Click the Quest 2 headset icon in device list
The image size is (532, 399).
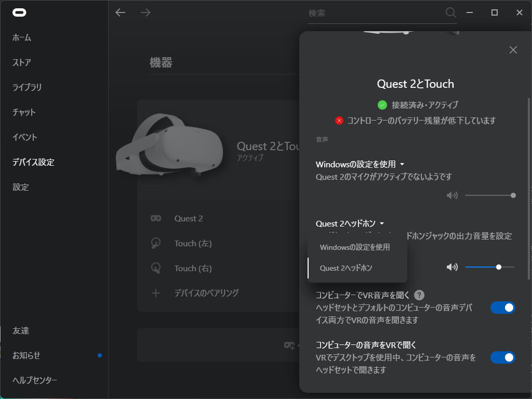155,218
